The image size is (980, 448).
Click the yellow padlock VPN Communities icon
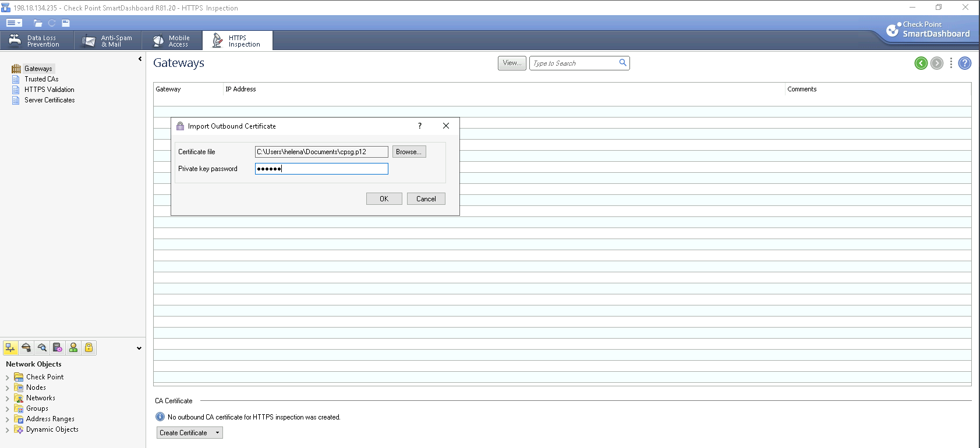click(89, 348)
